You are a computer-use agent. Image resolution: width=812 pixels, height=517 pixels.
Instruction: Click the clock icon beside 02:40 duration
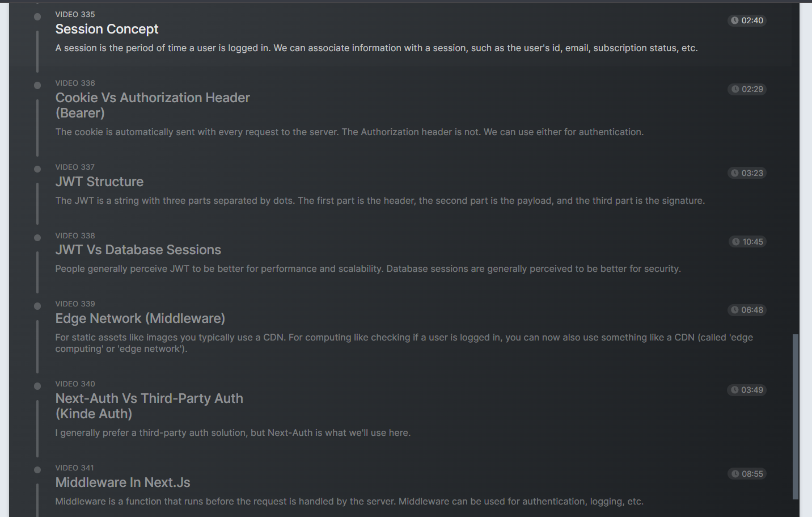(735, 20)
